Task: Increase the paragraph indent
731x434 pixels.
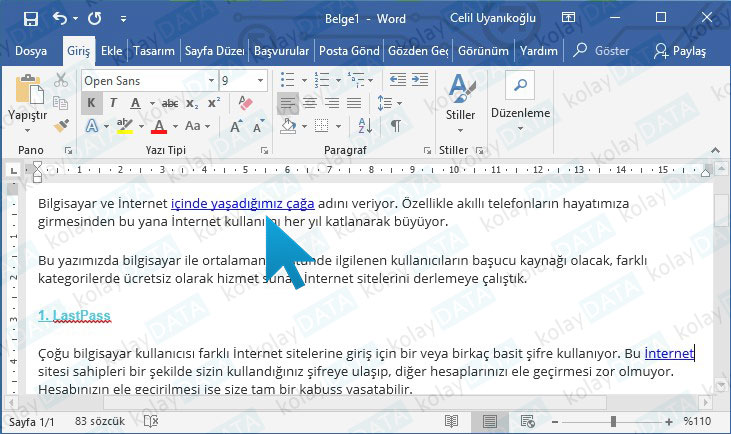Action: tap(420, 80)
